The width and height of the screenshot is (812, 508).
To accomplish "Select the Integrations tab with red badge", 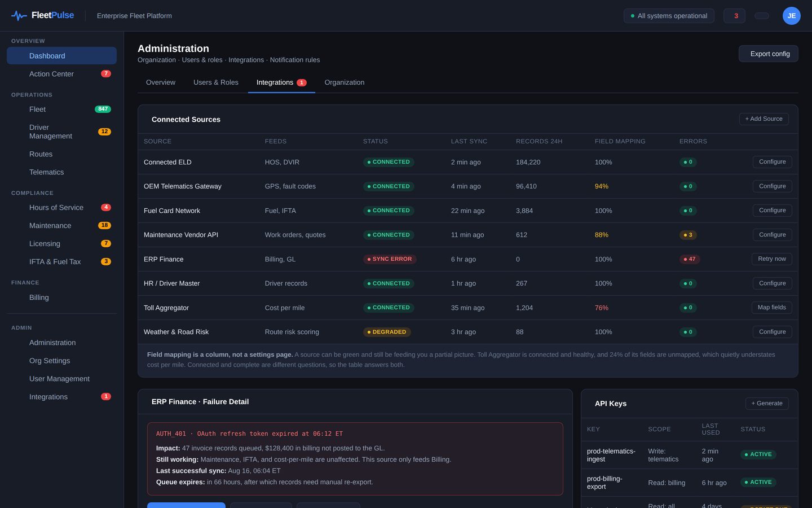I will click(x=281, y=82).
